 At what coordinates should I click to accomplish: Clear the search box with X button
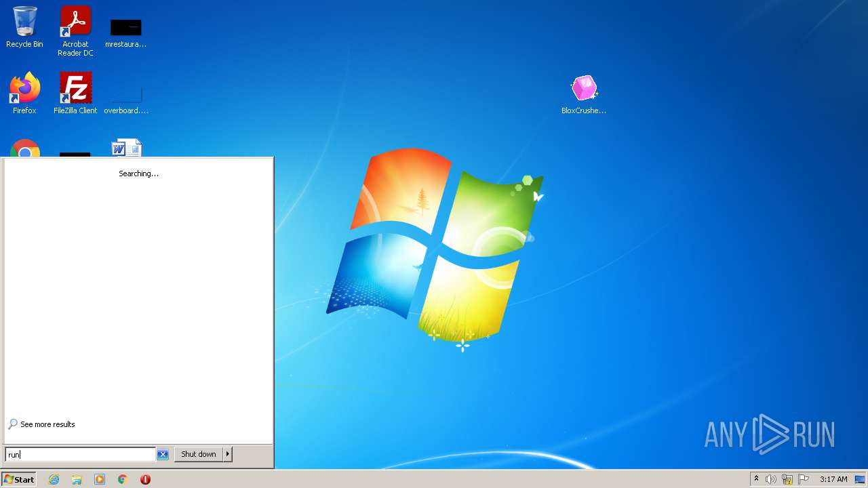[x=163, y=454]
